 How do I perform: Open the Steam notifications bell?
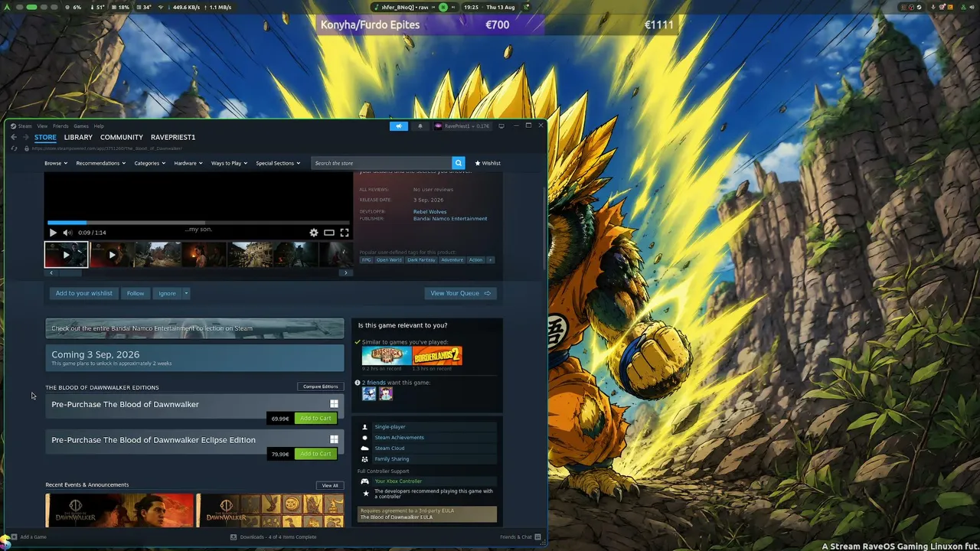click(x=420, y=126)
